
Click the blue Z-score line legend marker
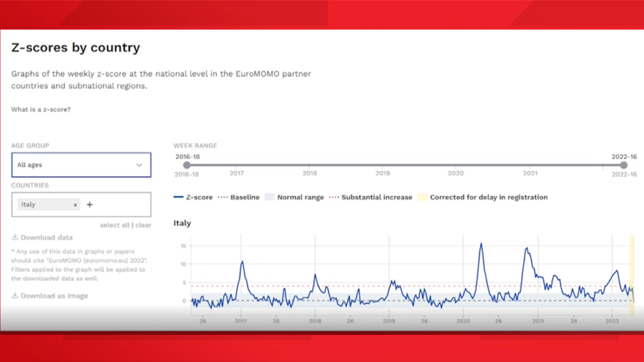click(x=178, y=197)
